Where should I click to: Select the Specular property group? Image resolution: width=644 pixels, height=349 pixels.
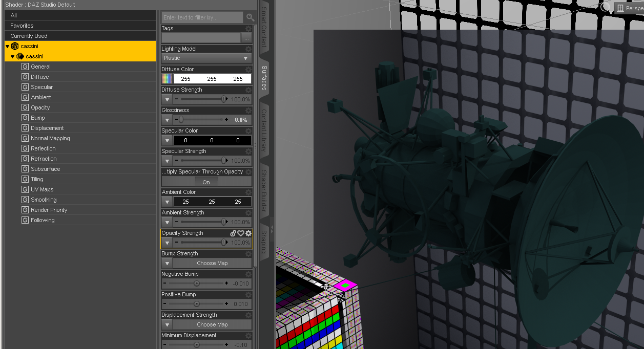pos(41,87)
